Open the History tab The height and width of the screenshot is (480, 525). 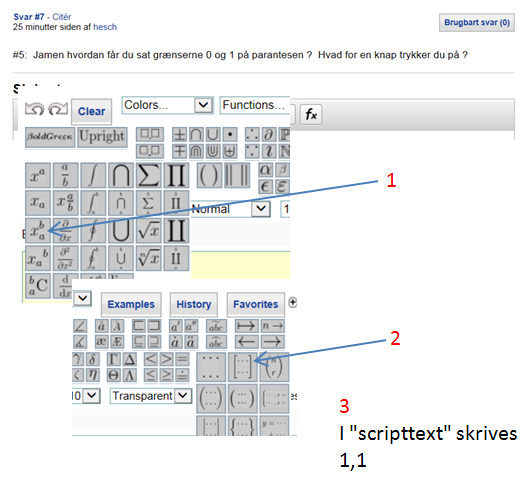pos(194,304)
